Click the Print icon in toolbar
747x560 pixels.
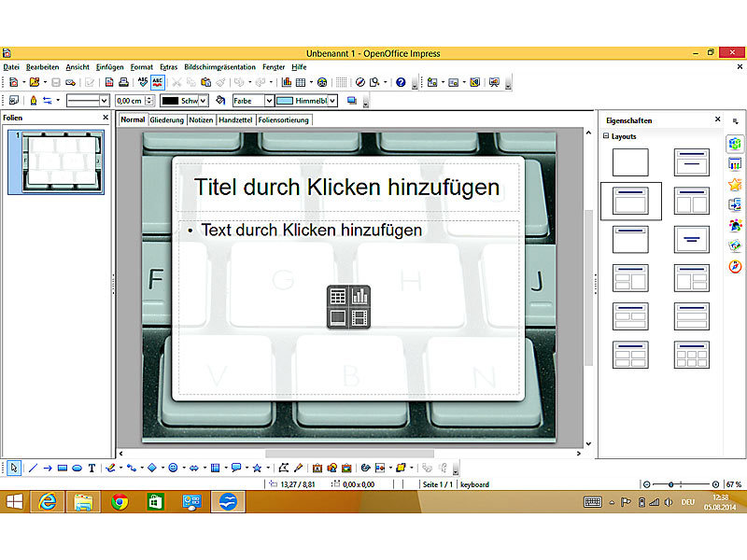pyautogui.click(x=123, y=82)
